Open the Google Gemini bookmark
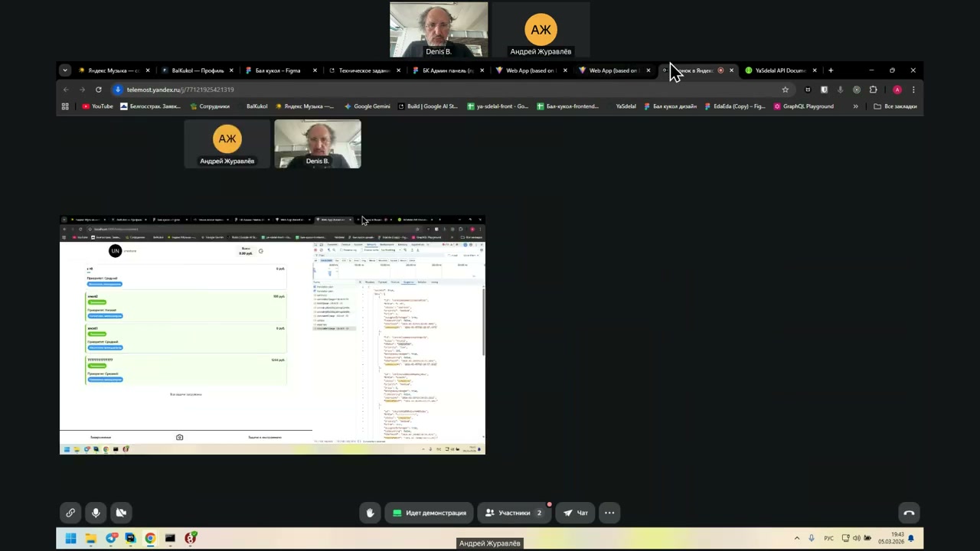 367,106
